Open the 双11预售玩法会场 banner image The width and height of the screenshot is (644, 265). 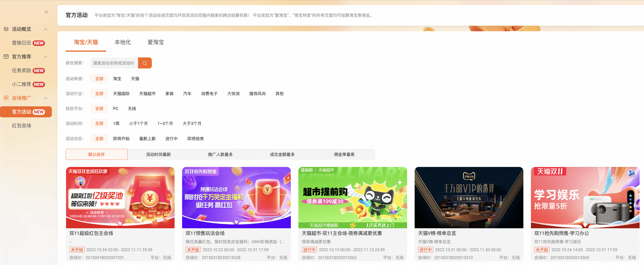coord(236,198)
